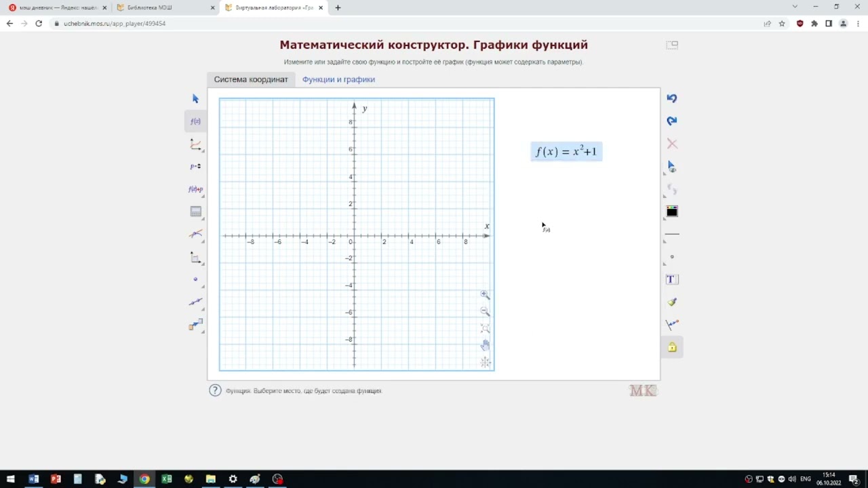Image resolution: width=868 pixels, height=488 pixels.
Task: Open the calculator tool
Action: 196,211
